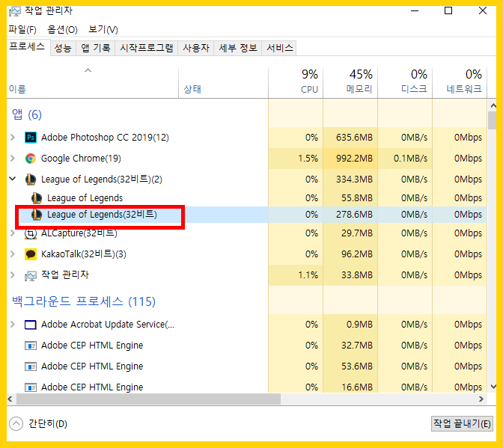The image size is (503, 448).
Task: Expand the Adobe Photoshop CC 2019 group
Action: [x=13, y=138]
